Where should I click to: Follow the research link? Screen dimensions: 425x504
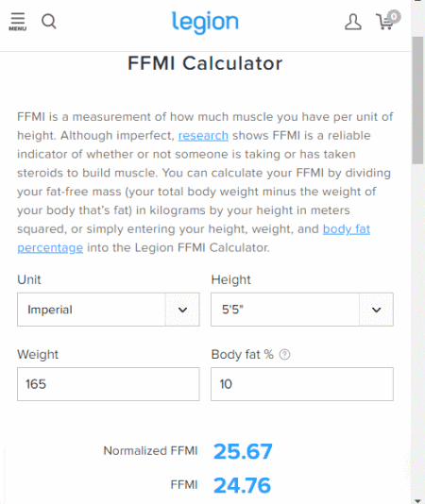[x=203, y=136]
